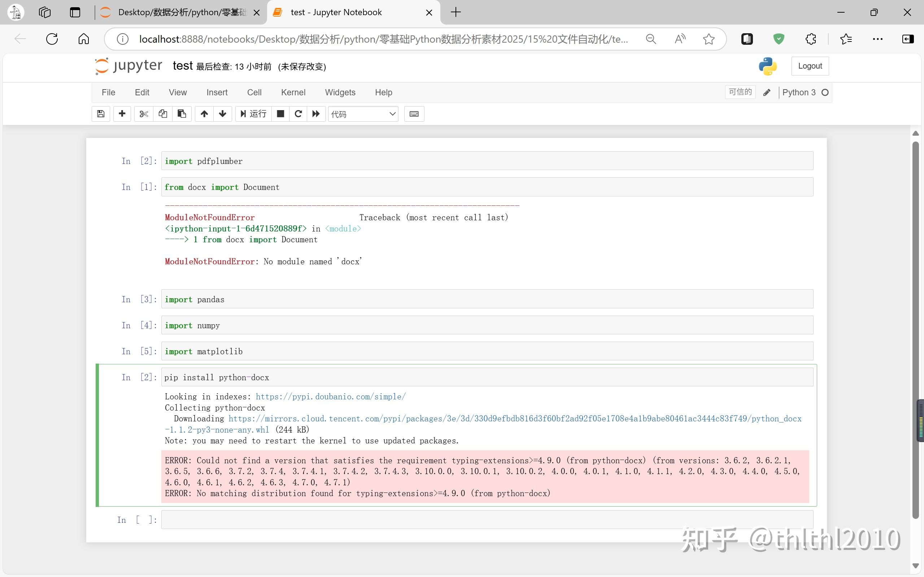Toggle favorite with the browser star icon
Image resolution: width=924 pixels, height=577 pixels.
pos(708,39)
